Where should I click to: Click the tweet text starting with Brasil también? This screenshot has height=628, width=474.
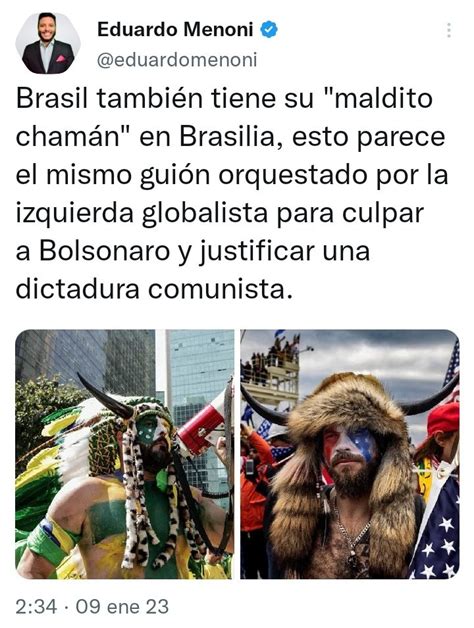click(x=232, y=194)
